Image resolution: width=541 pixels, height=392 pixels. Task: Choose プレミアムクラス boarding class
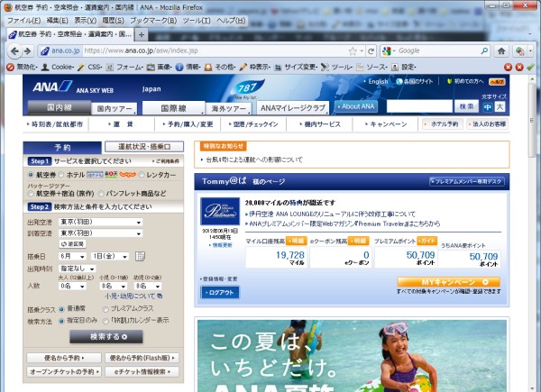pos(105,309)
